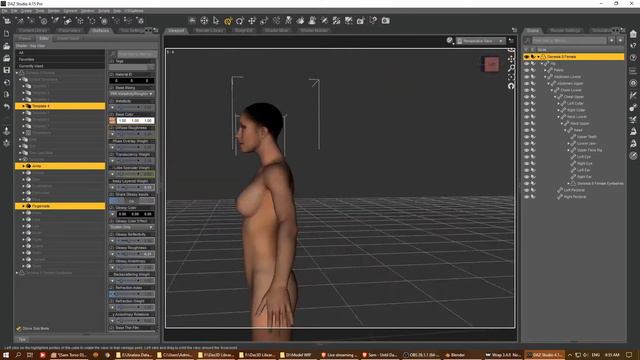Select Genesis 8 Female Eyelashes node
640x360 pixels.
pyautogui.click(x=600, y=183)
